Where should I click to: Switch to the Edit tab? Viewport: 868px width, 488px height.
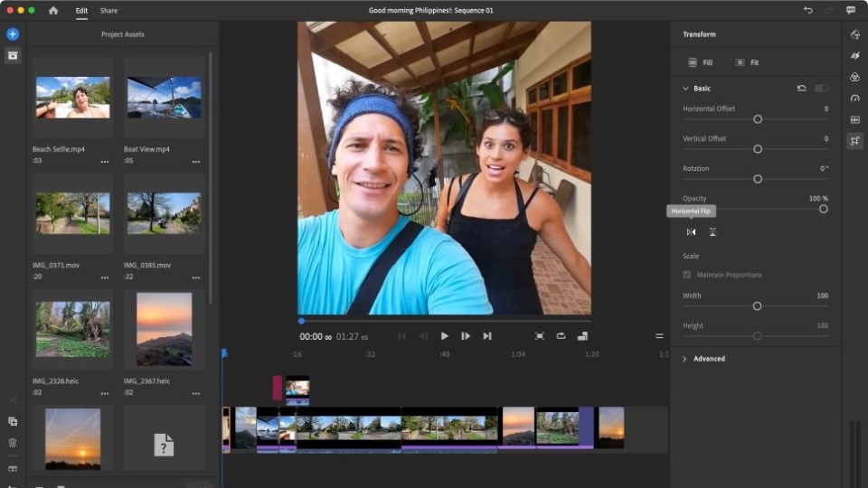pos(81,11)
